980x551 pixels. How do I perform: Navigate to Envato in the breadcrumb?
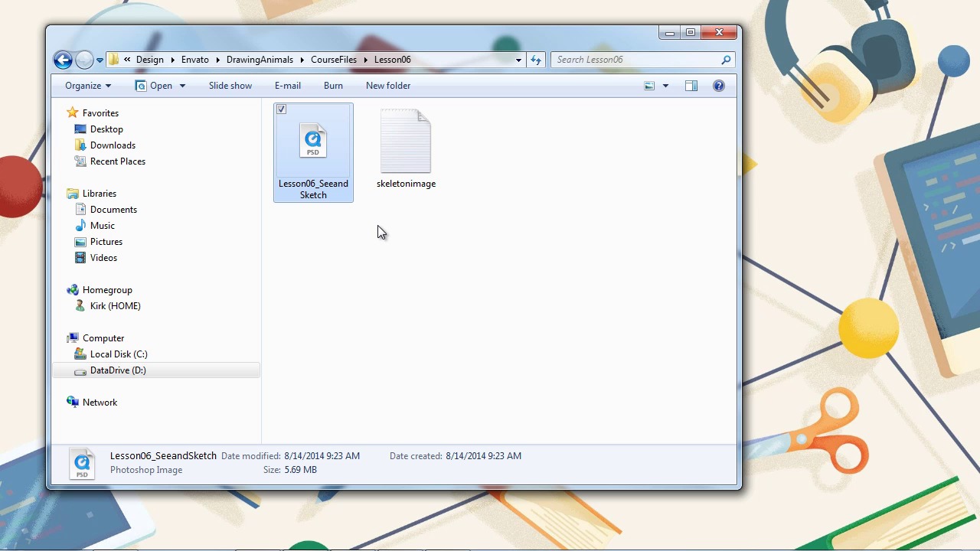click(195, 60)
